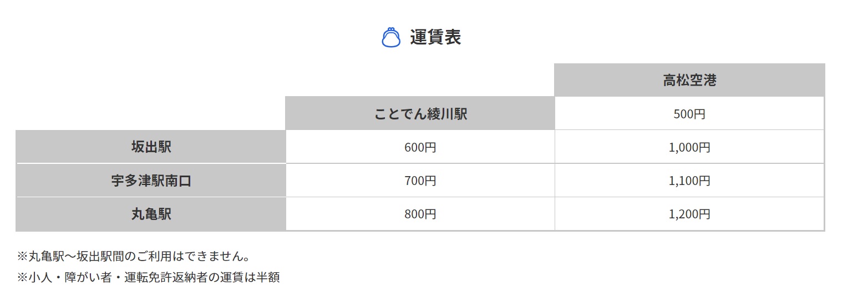Click the ことでん綾川駅 header cell

(x=420, y=114)
